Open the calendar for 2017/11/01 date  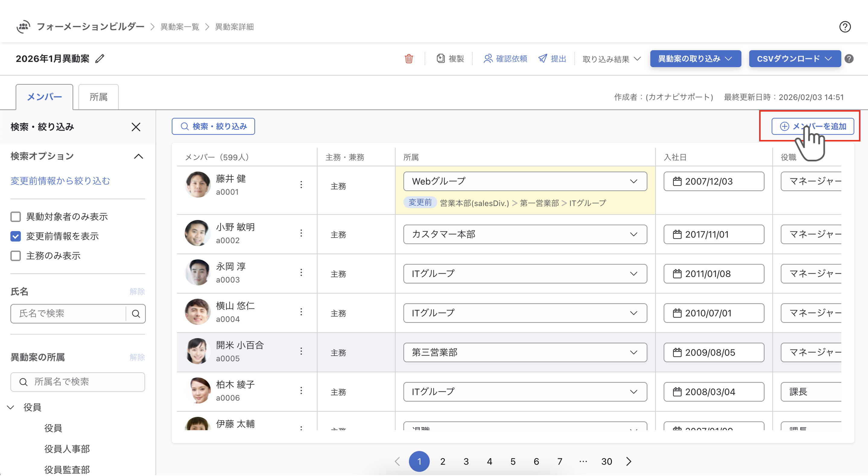coord(677,235)
